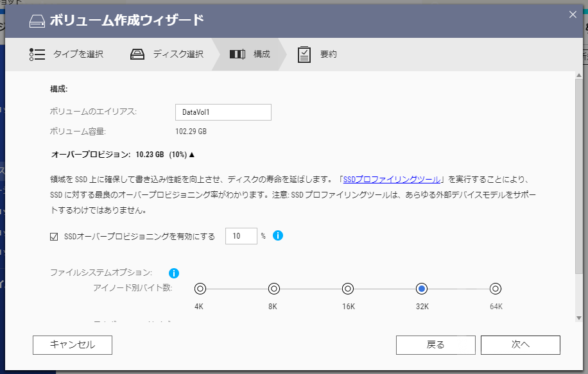Select 16K bytes per inode

point(348,289)
